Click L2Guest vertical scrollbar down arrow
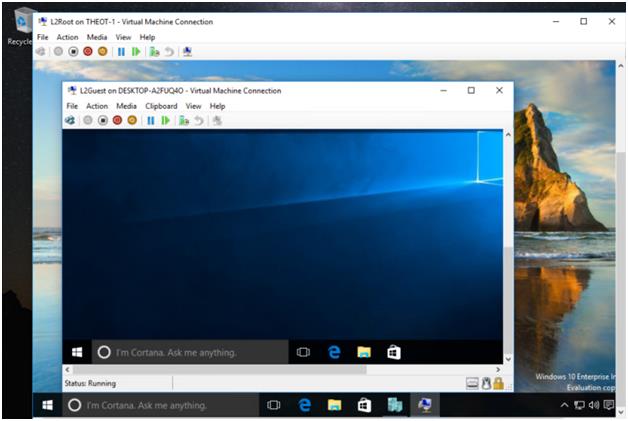 click(x=508, y=359)
